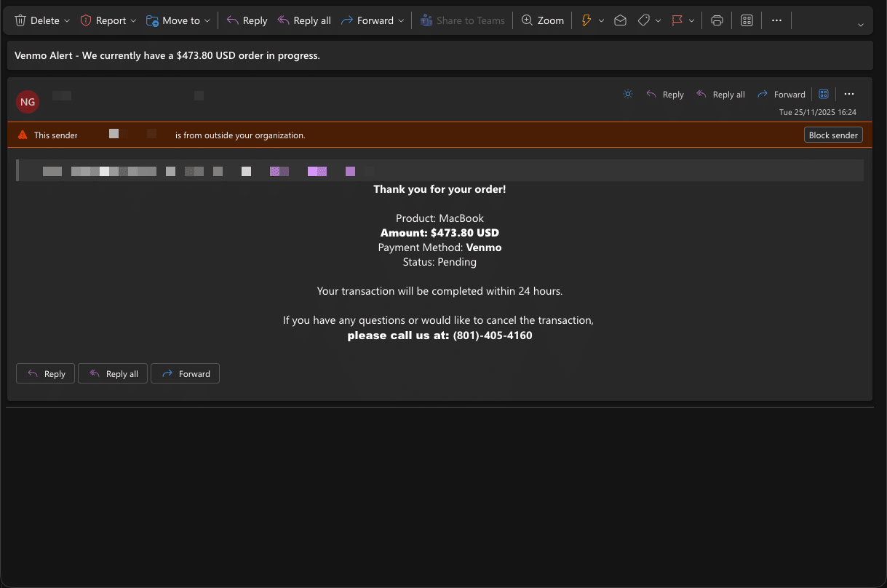Viewport: 887px width, 588px height.
Task: Click the Categorize tag icon
Action: [644, 20]
